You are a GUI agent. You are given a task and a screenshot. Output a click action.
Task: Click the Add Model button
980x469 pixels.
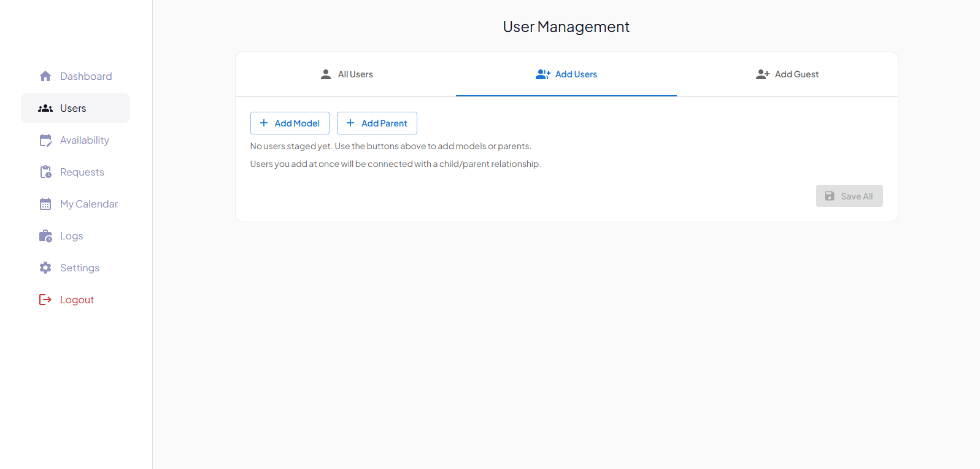[290, 123]
